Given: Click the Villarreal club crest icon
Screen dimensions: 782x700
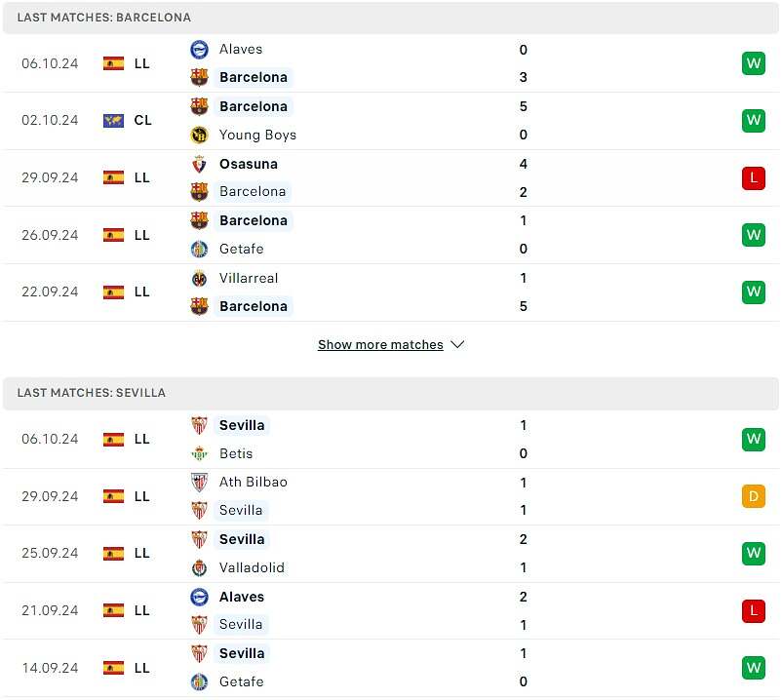Looking at the screenshot, I should click(200, 278).
